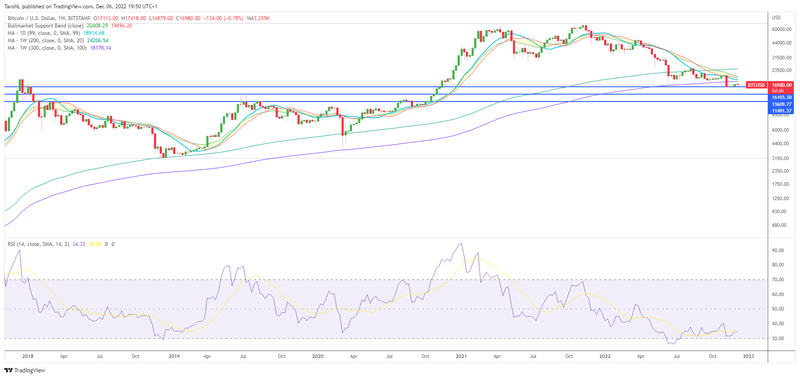Image resolution: width=800 pixels, height=378 pixels.
Task: Click the 70.00 RSI axis label
Action: pos(779,280)
